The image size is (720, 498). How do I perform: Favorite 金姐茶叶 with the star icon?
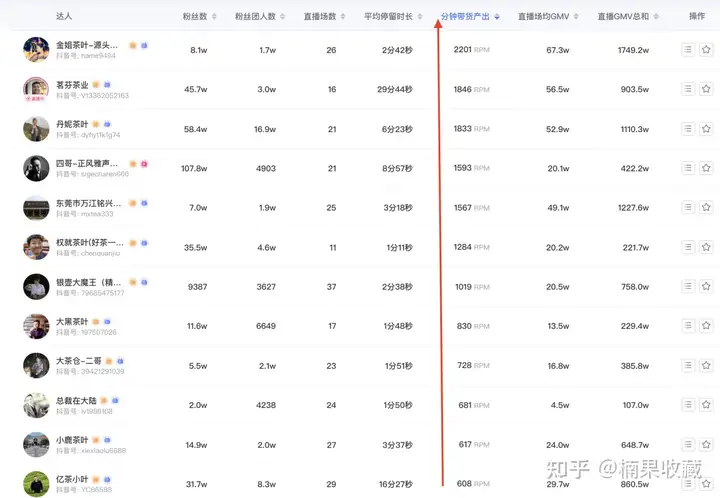(706, 49)
